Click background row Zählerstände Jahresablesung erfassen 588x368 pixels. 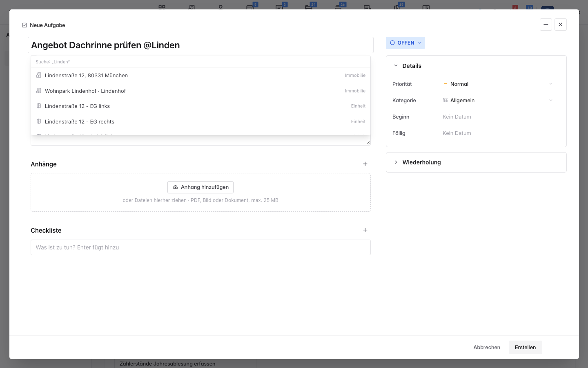point(167,364)
